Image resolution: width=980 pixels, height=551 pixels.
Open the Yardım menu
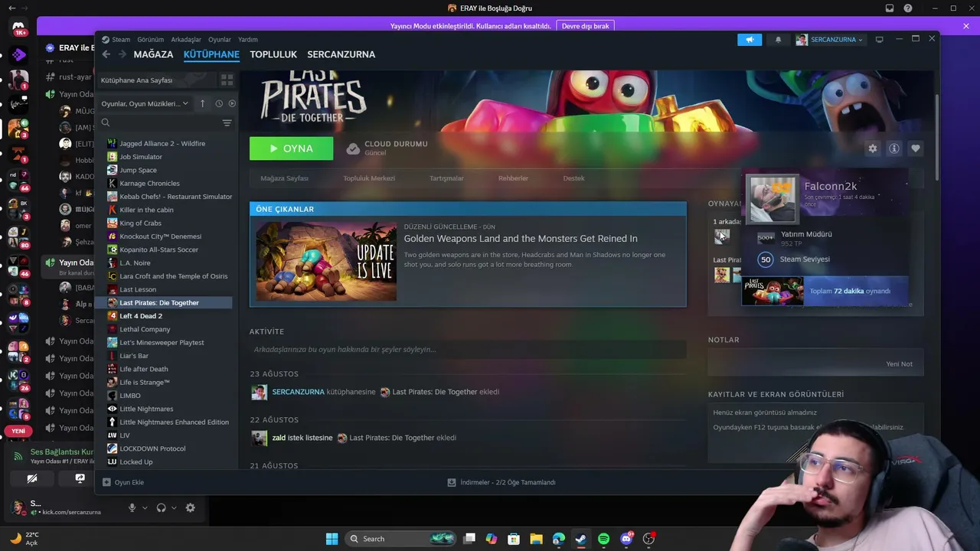(x=248, y=40)
